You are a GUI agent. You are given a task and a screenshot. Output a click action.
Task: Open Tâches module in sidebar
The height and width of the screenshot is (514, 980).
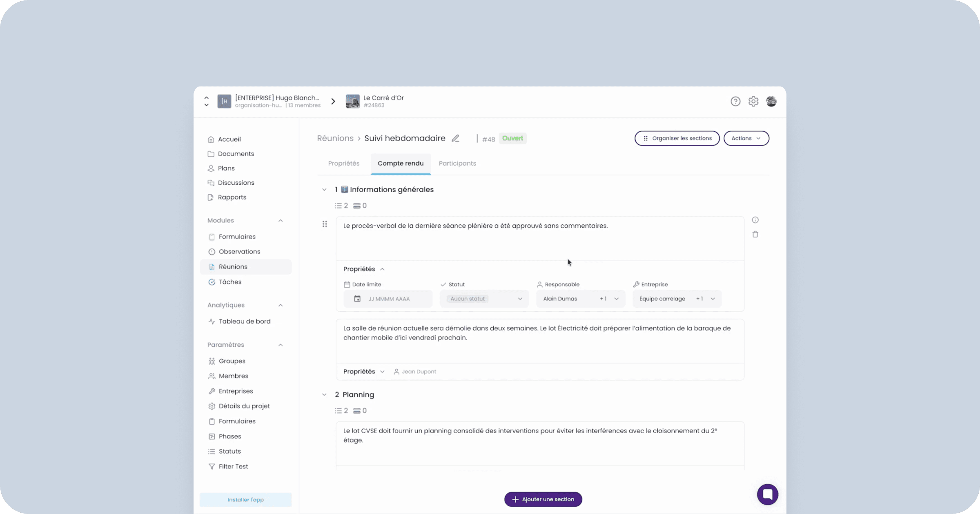pos(230,282)
